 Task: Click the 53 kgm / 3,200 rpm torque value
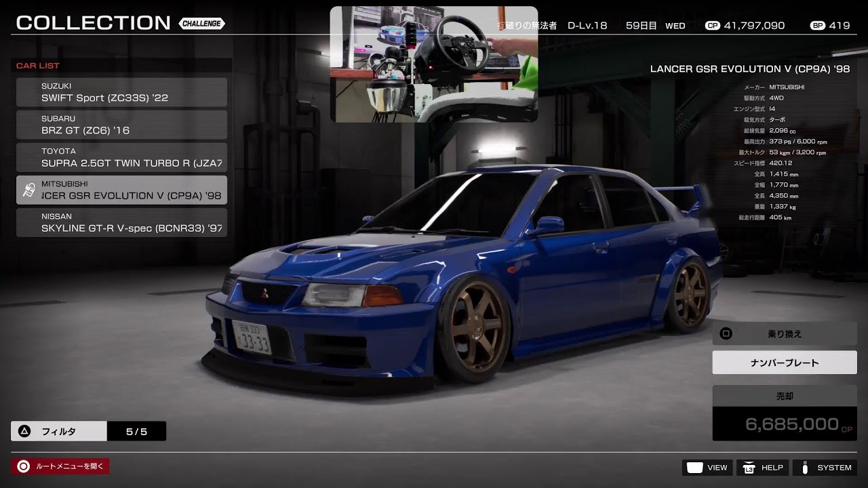click(x=797, y=152)
